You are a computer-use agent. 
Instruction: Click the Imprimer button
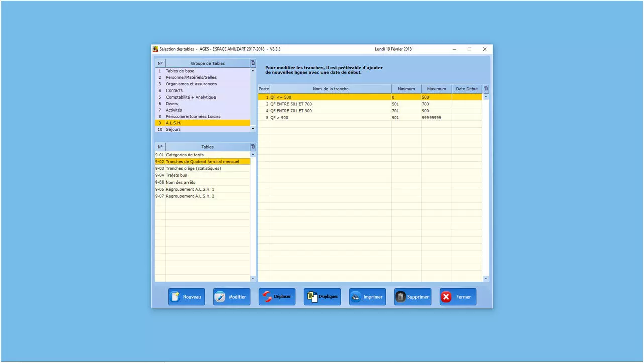coord(367,297)
